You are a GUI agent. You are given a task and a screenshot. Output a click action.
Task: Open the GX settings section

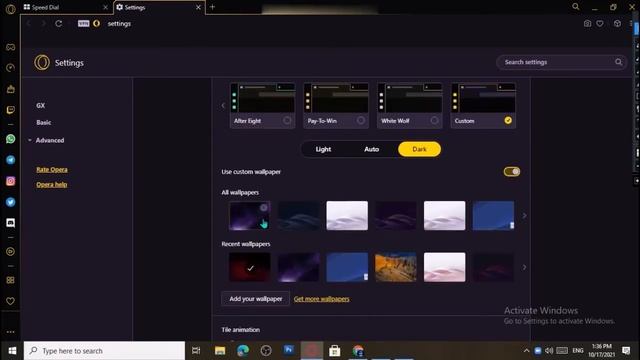40,105
